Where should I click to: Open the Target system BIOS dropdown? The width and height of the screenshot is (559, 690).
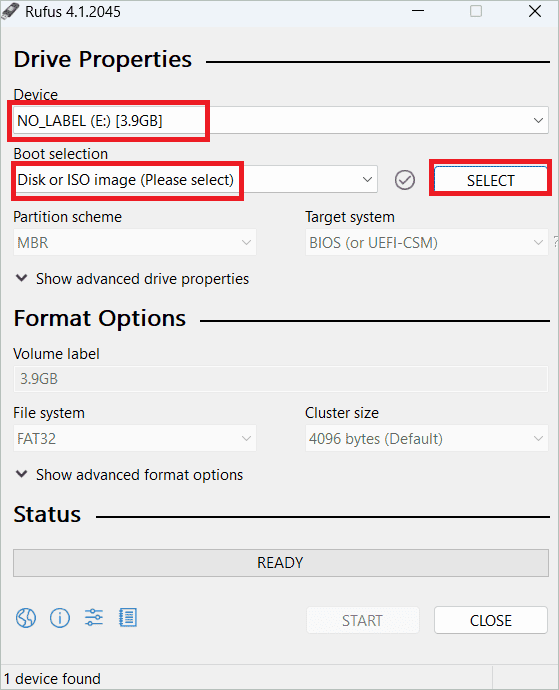(x=427, y=242)
